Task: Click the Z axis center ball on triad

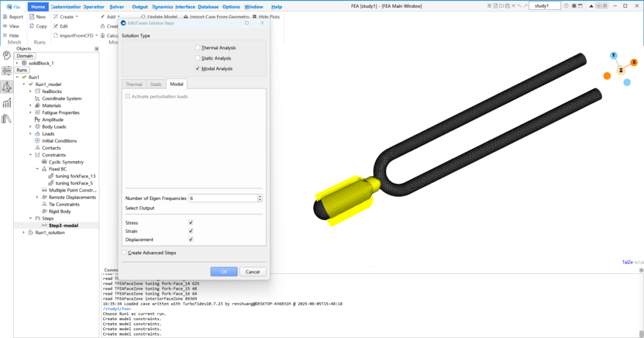Action: (621, 70)
